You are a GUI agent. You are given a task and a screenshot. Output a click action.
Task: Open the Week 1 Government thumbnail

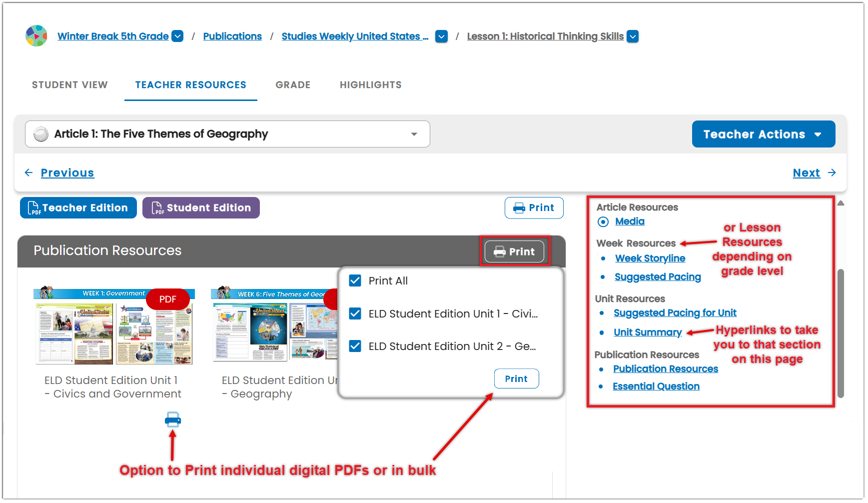(x=114, y=326)
